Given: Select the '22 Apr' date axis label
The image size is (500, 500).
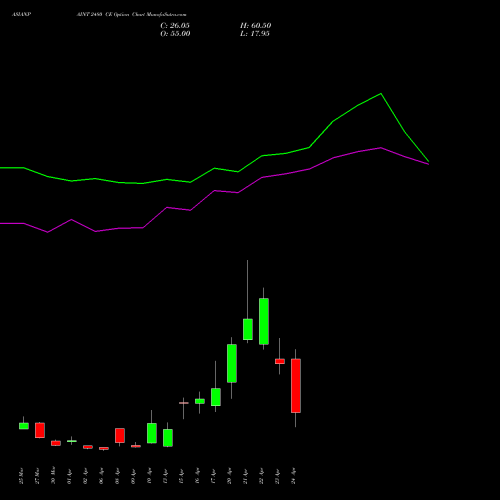Looking at the screenshot, I should (x=261, y=476).
